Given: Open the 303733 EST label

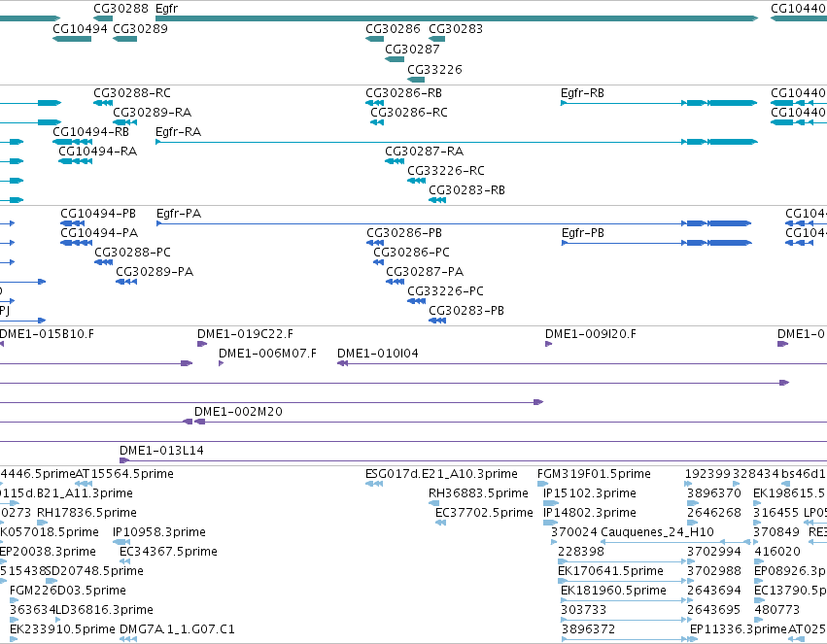Looking at the screenshot, I should point(583,610).
